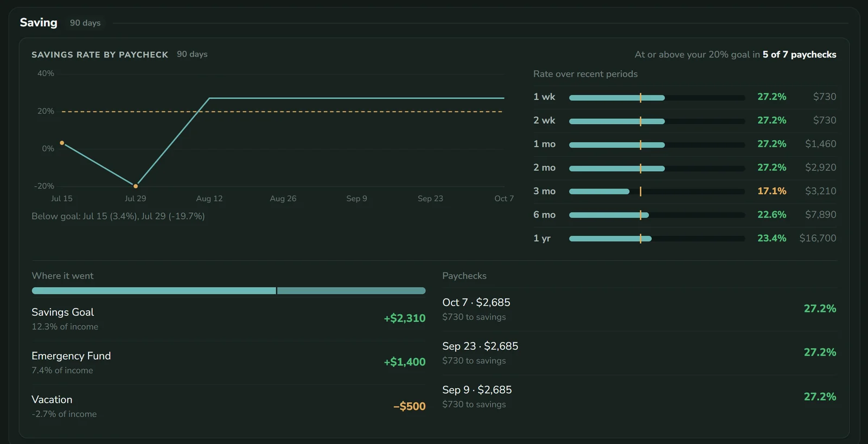
Task: Click the –$500 Vacation amount
Action: pos(410,406)
